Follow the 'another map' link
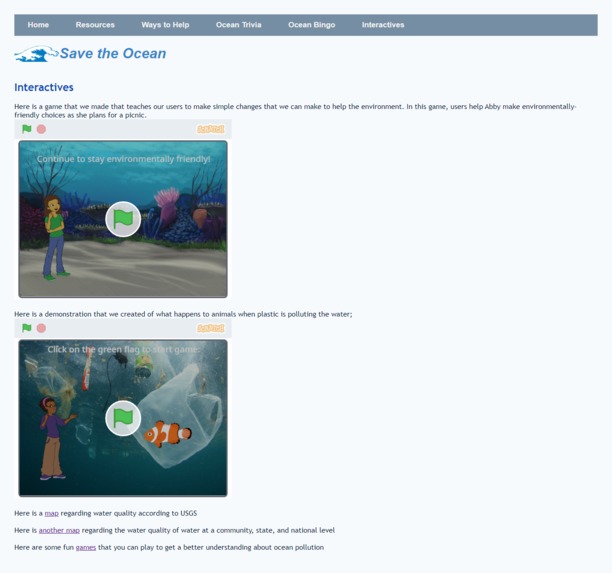This screenshot has height=573, width=612. (59, 530)
